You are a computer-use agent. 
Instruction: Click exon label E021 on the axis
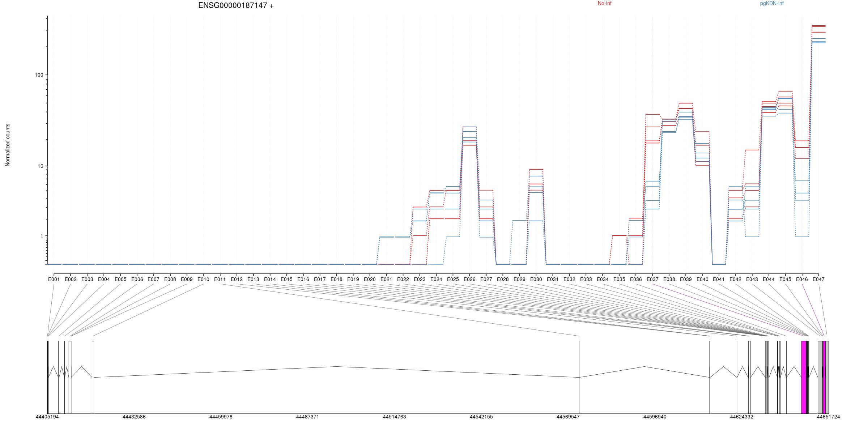(x=386, y=280)
